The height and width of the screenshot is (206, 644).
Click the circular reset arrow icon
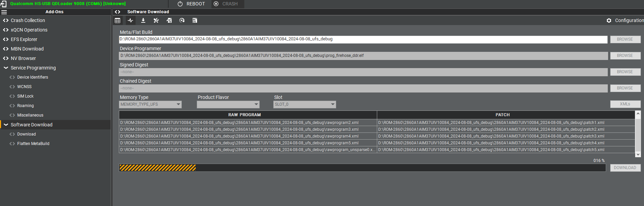[x=182, y=20]
